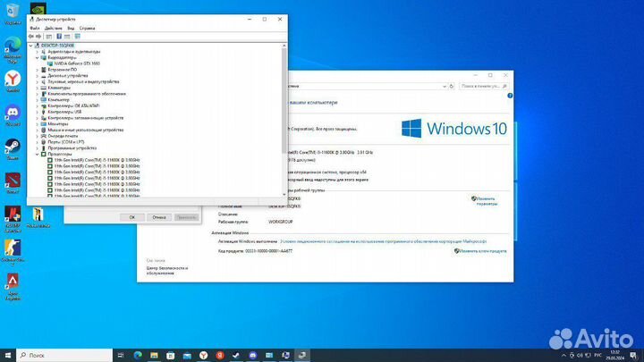Click the Forward arrow in Device Manager toolbar
This screenshot has height=362, width=644.
38,37
